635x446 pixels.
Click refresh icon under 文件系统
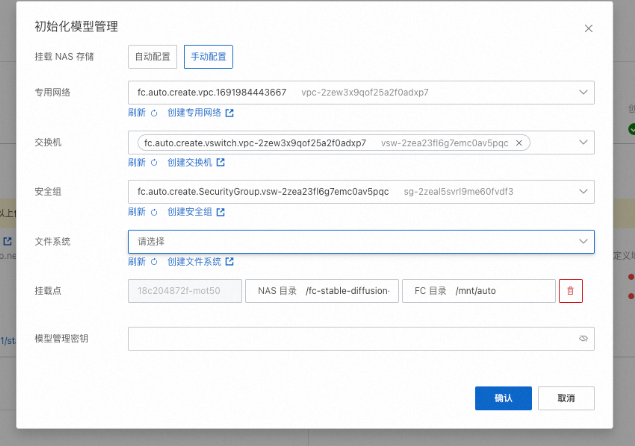click(x=154, y=262)
